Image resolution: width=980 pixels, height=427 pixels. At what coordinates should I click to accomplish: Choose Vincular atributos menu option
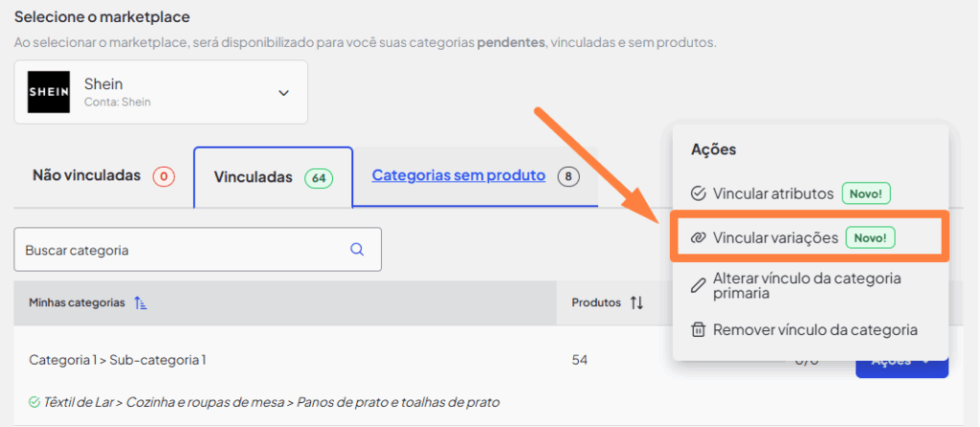pos(773,193)
